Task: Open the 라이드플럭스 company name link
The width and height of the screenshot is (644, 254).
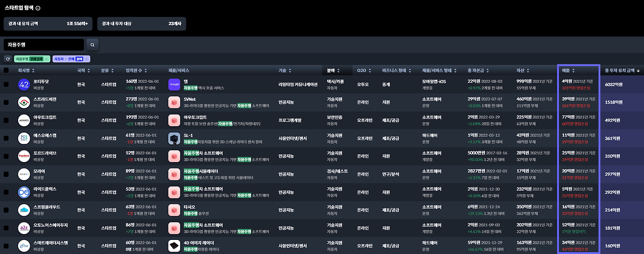Action: click(x=45, y=189)
